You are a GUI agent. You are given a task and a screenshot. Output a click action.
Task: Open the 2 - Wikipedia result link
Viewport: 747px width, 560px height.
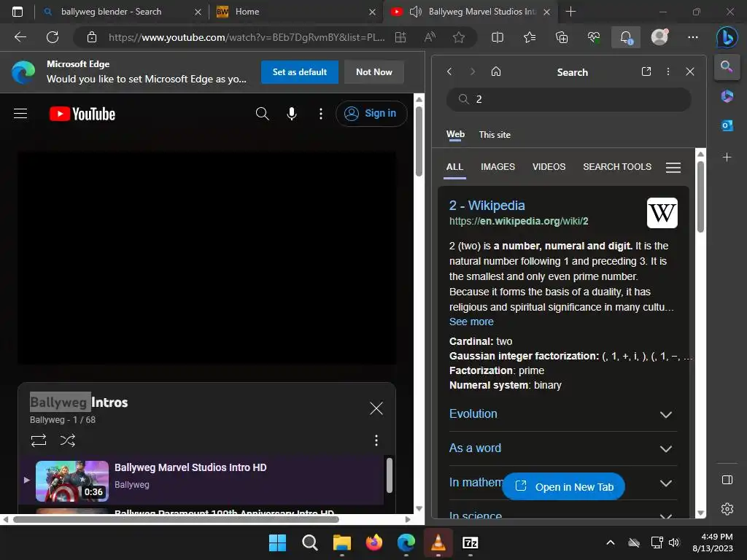(x=487, y=205)
